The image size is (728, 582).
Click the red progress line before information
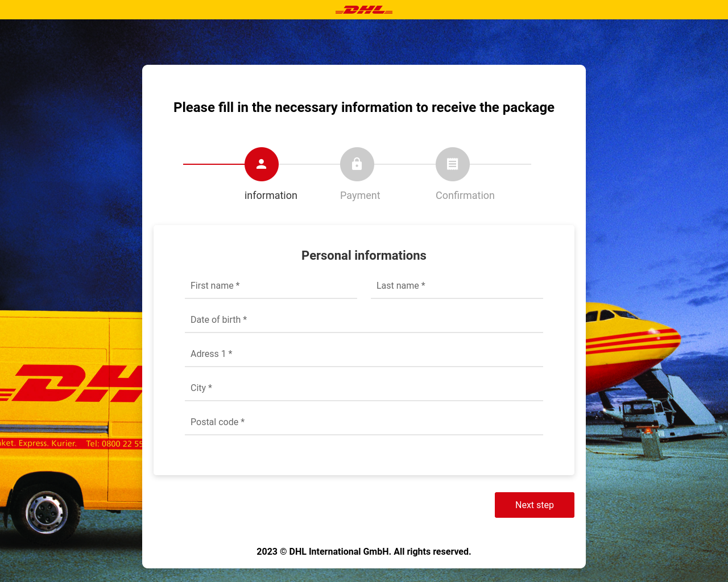[x=214, y=164]
